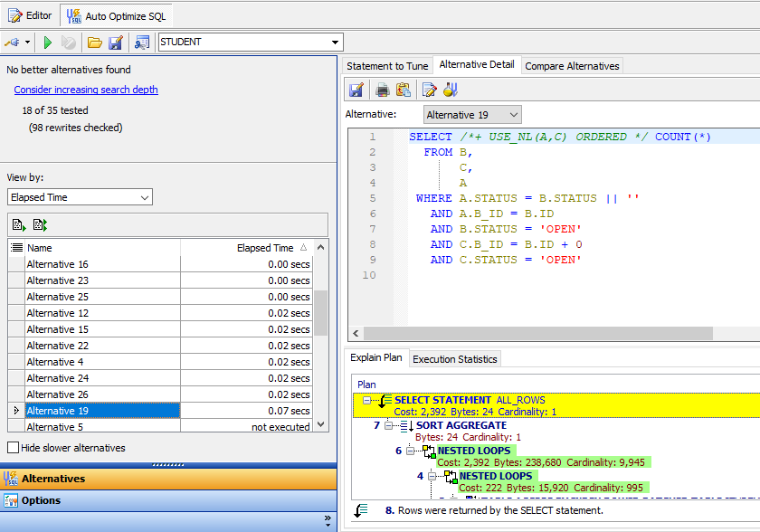The height and width of the screenshot is (532, 760).
Task: Click the row indicator arrow beside Alternative 19
Action: tap(16, 411)
